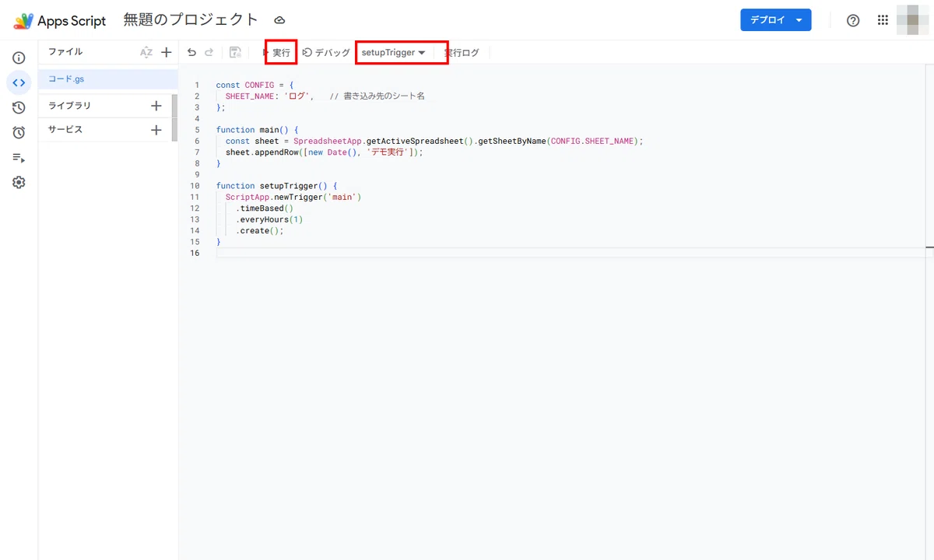Click the getSheetByName code line

435,141
